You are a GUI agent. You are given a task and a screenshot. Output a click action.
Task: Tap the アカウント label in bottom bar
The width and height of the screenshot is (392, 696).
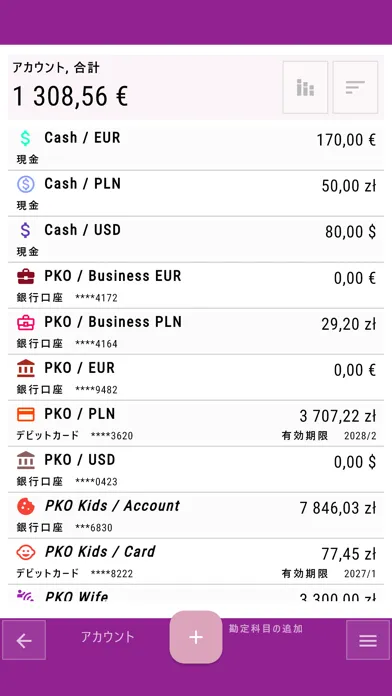(x=107, y=637)
